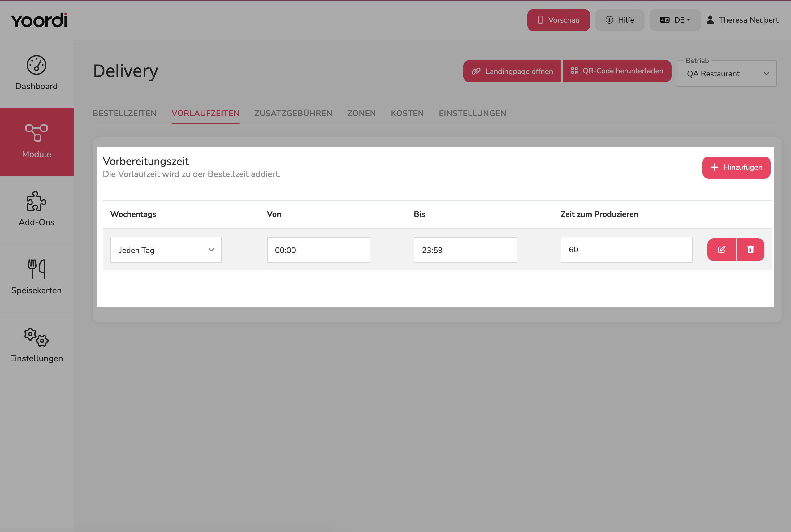Open the Hilfe help button

pos(620,20)
